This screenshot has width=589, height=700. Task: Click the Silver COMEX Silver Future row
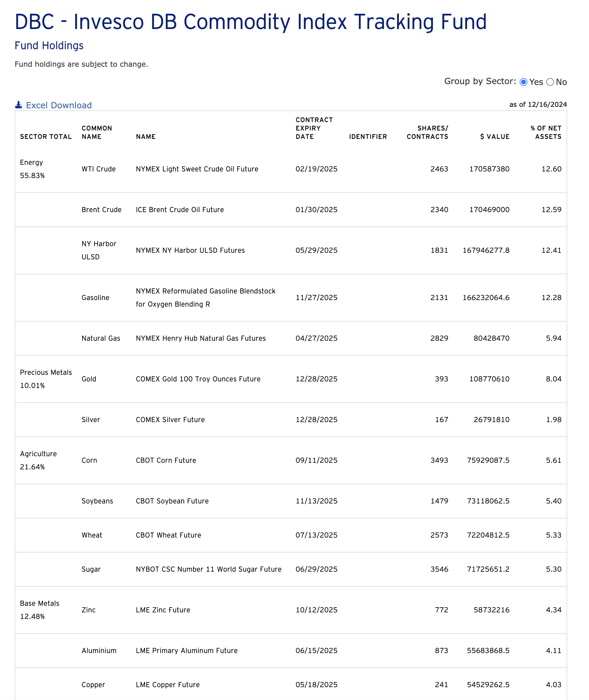click(200, 420)
